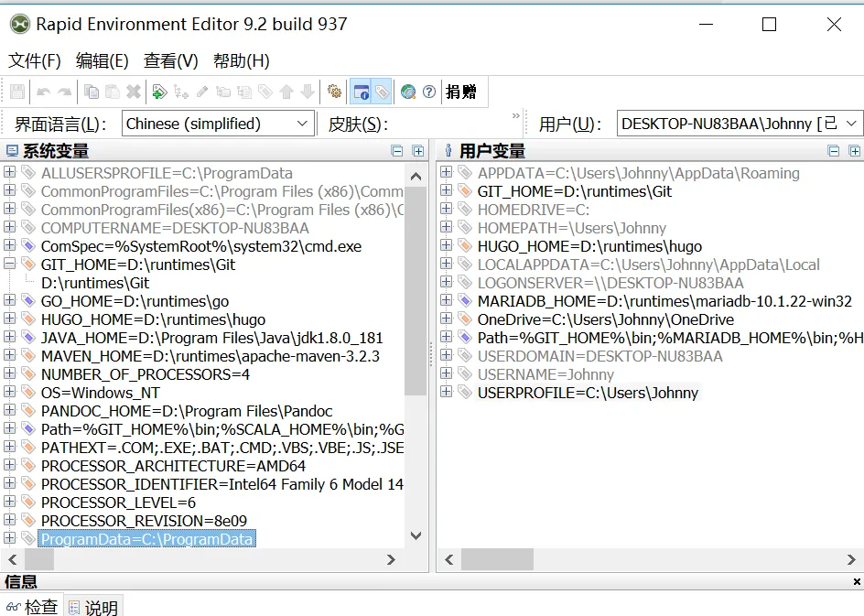Click the tree-with-file icon after the folder icon
Viewport: 864px width, 616px height.
click(x=244, y=92)
